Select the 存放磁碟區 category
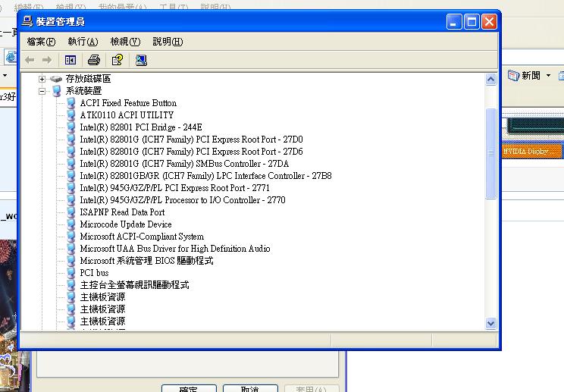Viewport: 564px width, 392px height. 88,79
